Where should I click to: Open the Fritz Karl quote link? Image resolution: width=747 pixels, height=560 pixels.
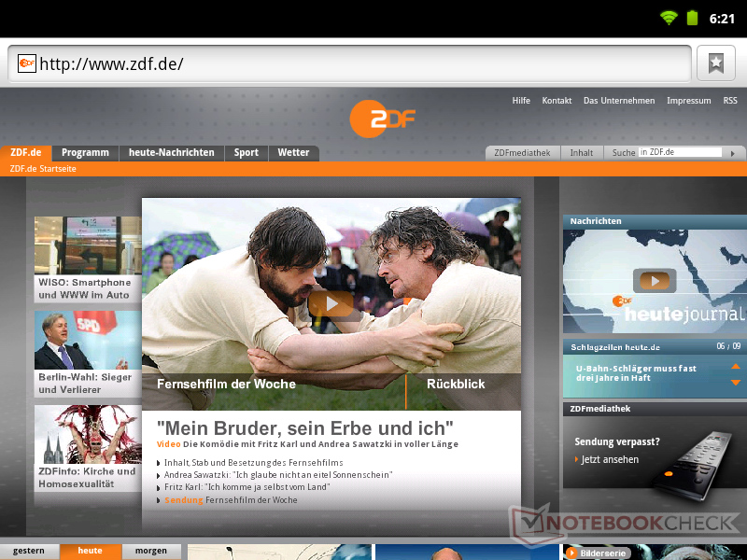(x=247, y=487)
